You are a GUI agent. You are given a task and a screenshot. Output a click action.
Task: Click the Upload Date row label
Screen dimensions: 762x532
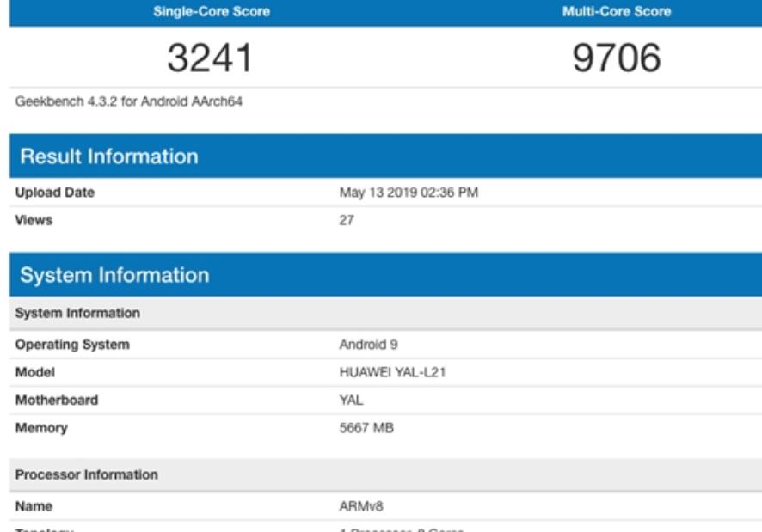point(55,193)
